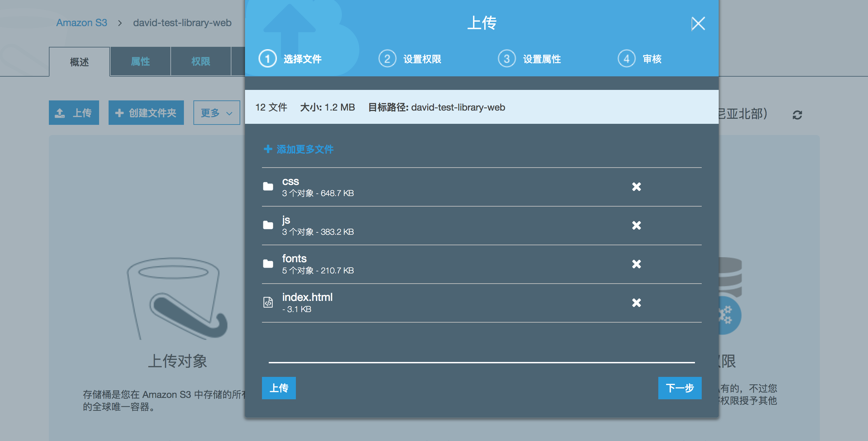Click the refresh icon near region
The width and height of the screenshot is (868, 441).
point(797,115)
